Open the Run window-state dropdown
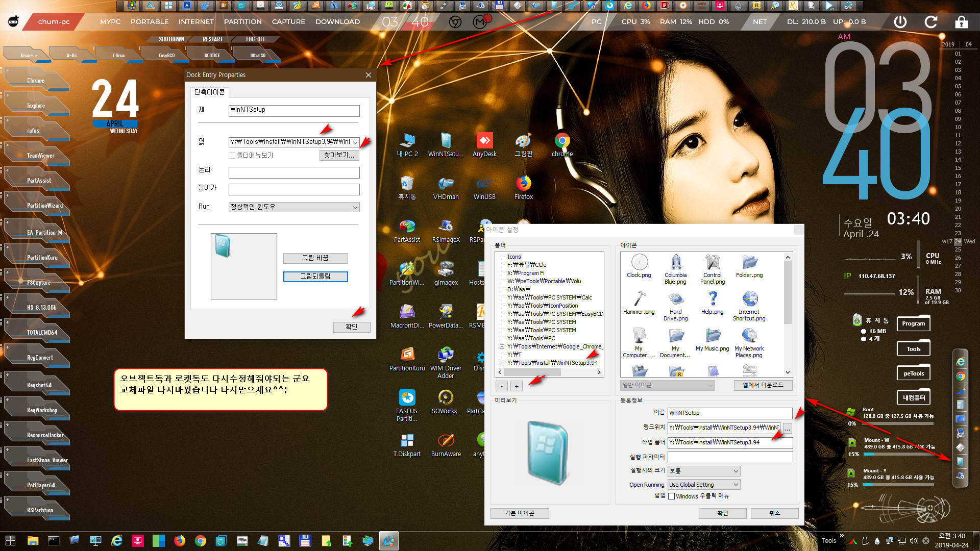The width and height of the screenshot is (980, 551). point(294,207)
